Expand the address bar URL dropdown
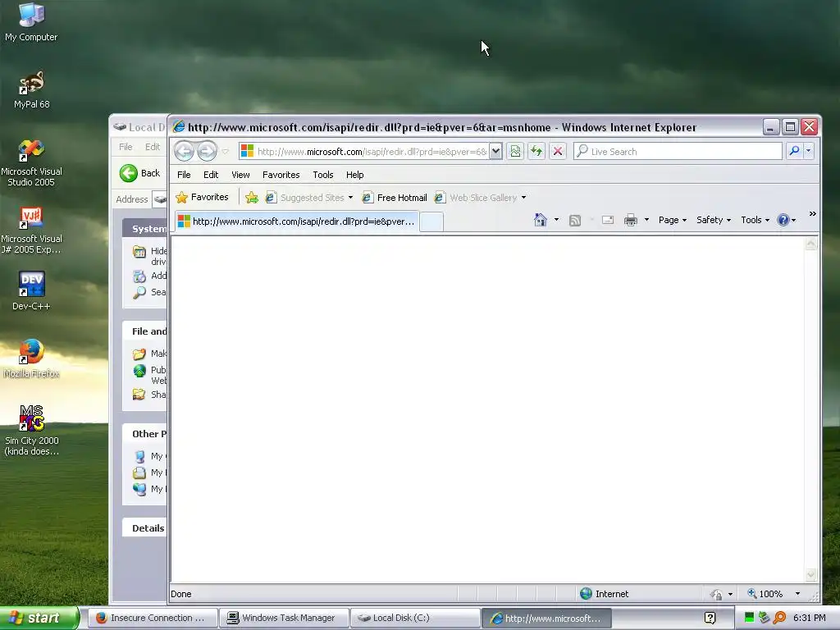 [x=496, y=152]
